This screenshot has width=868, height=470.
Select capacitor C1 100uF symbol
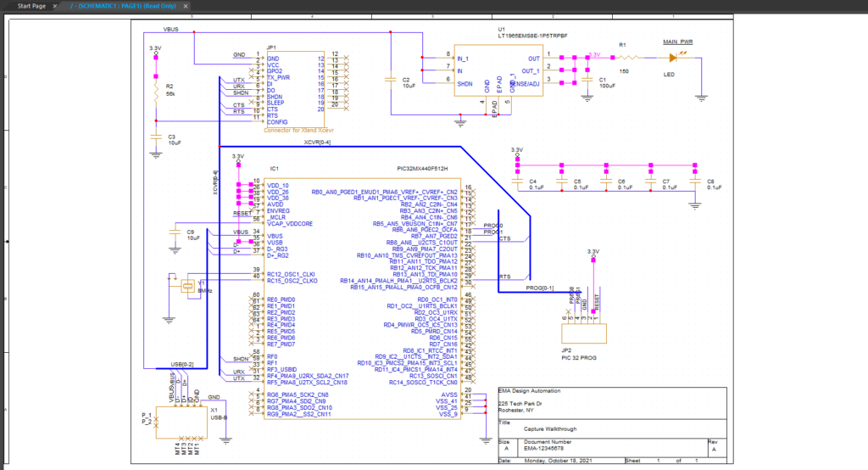[587, 81]
